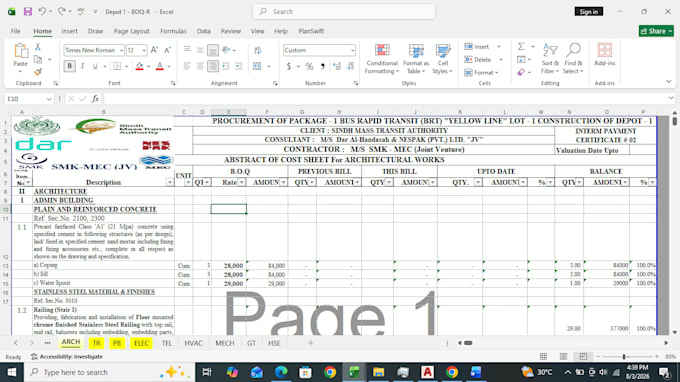Apply accounting dollar number format
Viewport: 680px width, 382px height.
(x=289, y=66)
